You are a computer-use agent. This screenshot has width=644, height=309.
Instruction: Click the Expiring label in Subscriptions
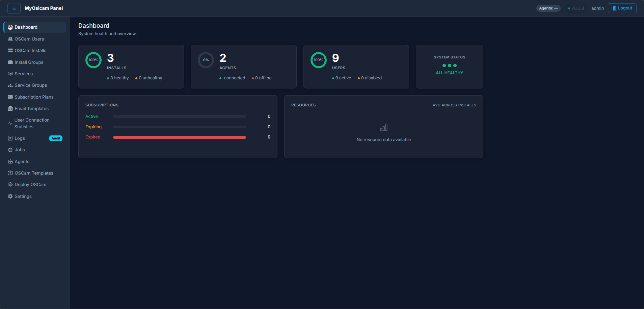93,127
